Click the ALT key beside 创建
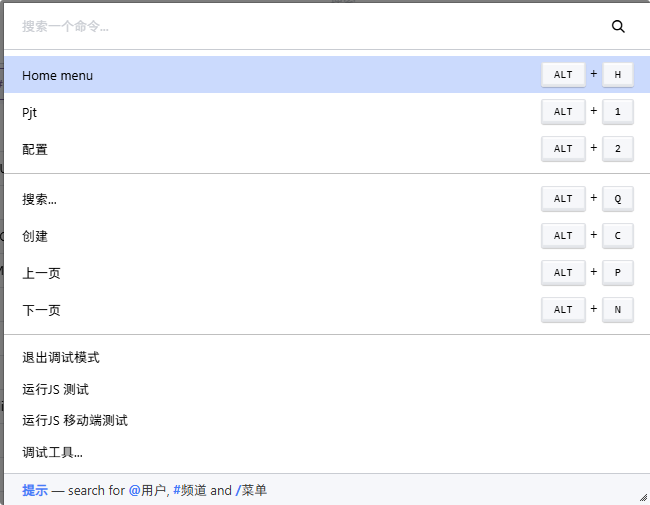This screenshot has height=505, width=650. (563, 236)
